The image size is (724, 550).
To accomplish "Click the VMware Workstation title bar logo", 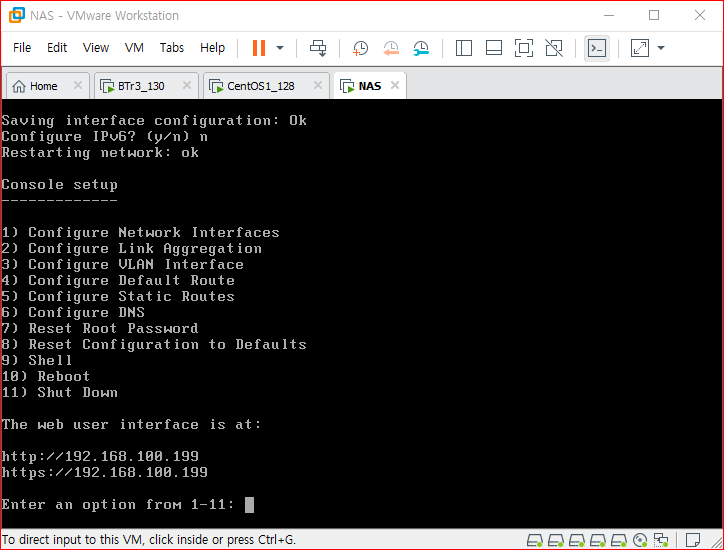I will coord(17,15).
